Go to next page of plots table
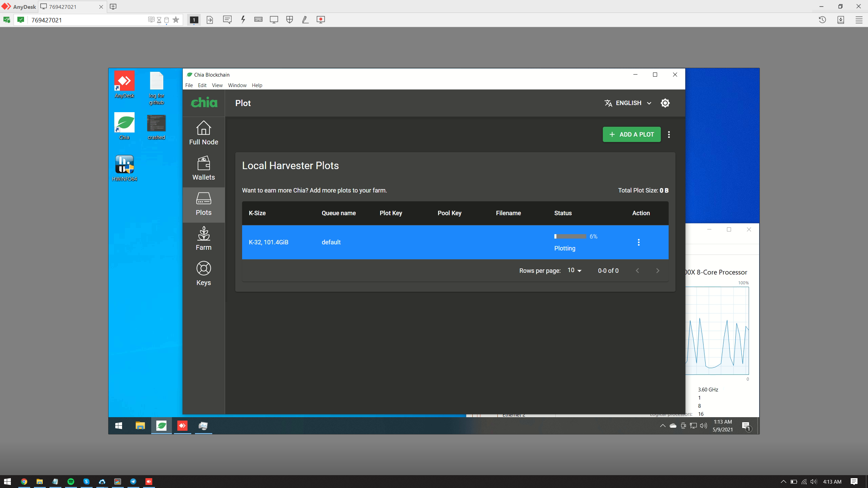868x488 pixels. [657, 270]
